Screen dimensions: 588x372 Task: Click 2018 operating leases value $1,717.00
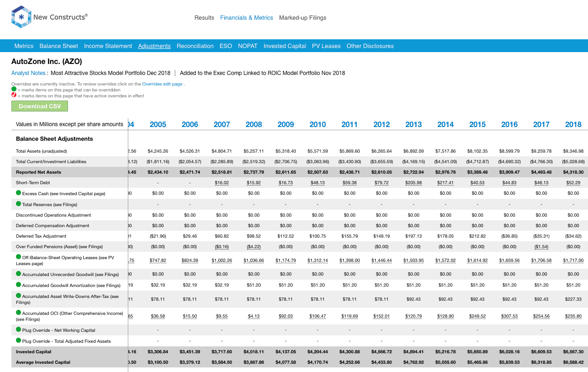[x=573, y=260]
